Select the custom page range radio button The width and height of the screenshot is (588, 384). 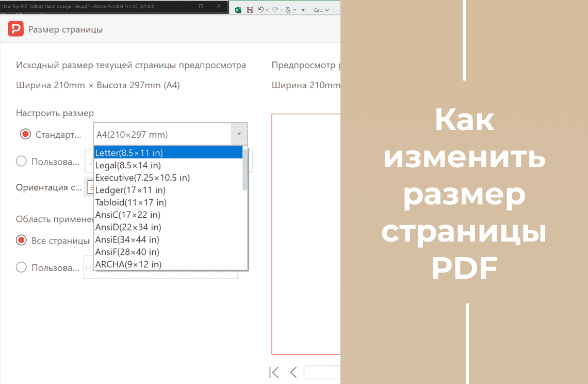point(22,267)
